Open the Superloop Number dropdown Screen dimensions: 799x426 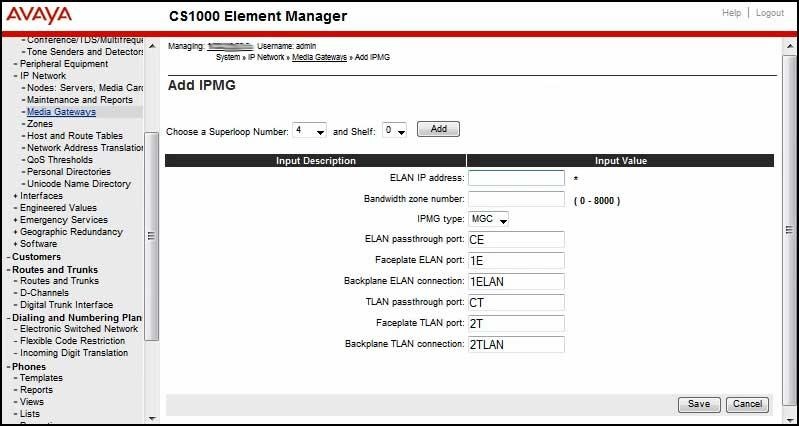click(x=310, y=131)
